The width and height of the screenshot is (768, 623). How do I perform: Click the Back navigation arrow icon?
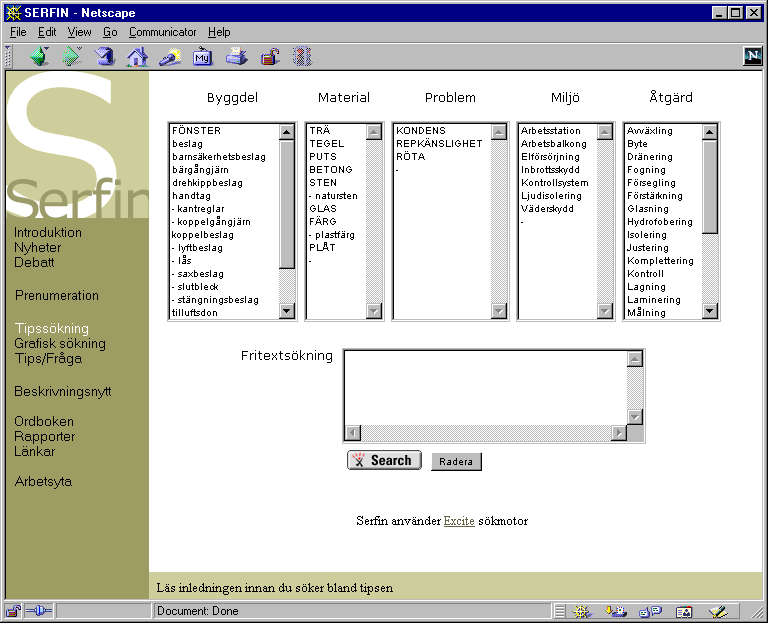pos(39,56)
